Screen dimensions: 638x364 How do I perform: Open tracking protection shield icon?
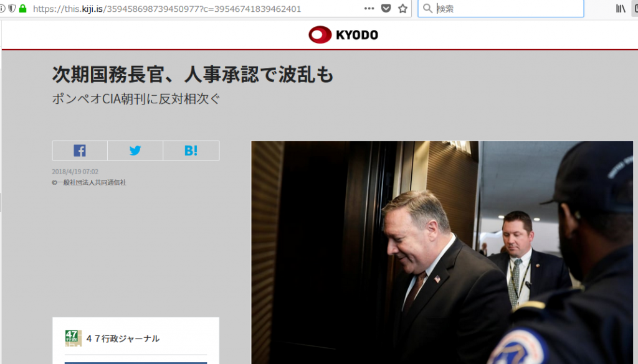(12, 9)
